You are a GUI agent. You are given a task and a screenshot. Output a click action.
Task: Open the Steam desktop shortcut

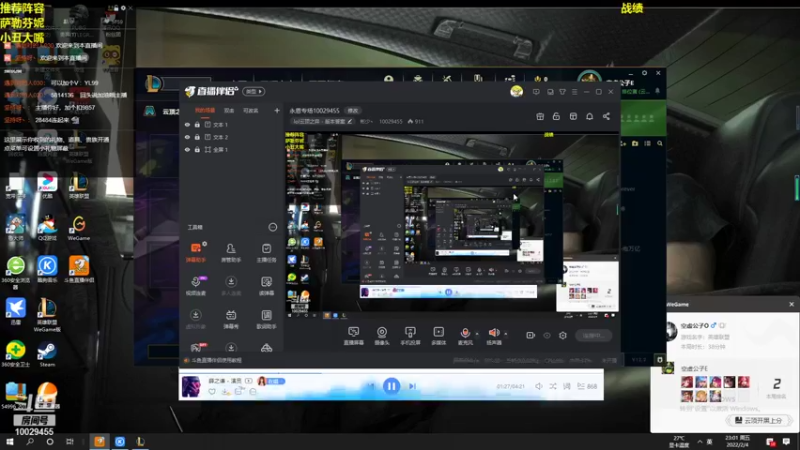point(47,354)
